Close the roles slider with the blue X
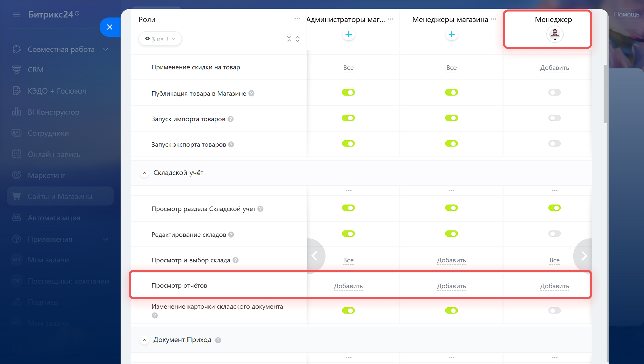Viewport: 644px width, 364px height. click(x=110, y=27)
